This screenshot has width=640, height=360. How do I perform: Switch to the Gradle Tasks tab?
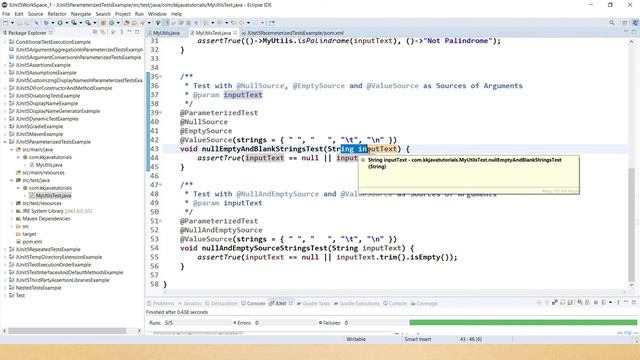click(313, 303)
